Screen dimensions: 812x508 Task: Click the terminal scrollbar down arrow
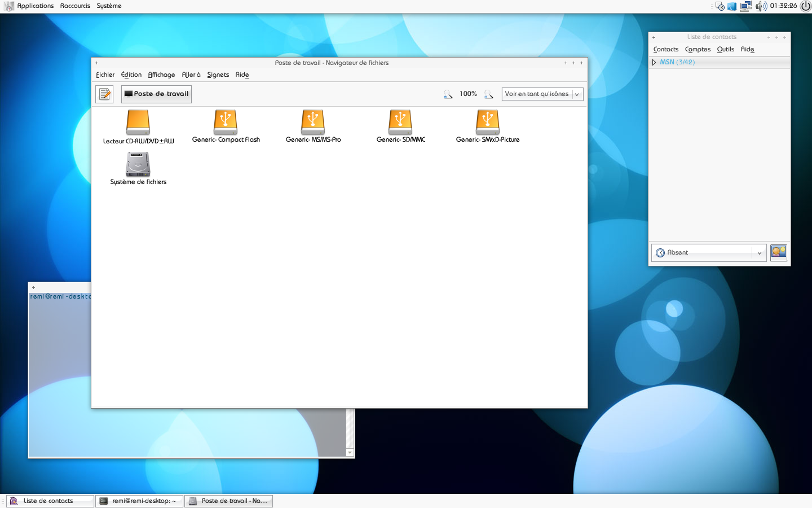pos(350,452)
